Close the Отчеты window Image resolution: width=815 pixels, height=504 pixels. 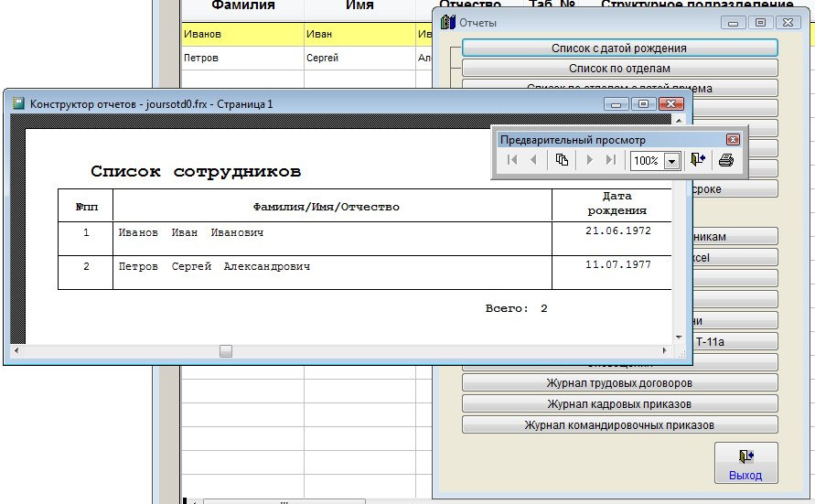pos(788,23)
